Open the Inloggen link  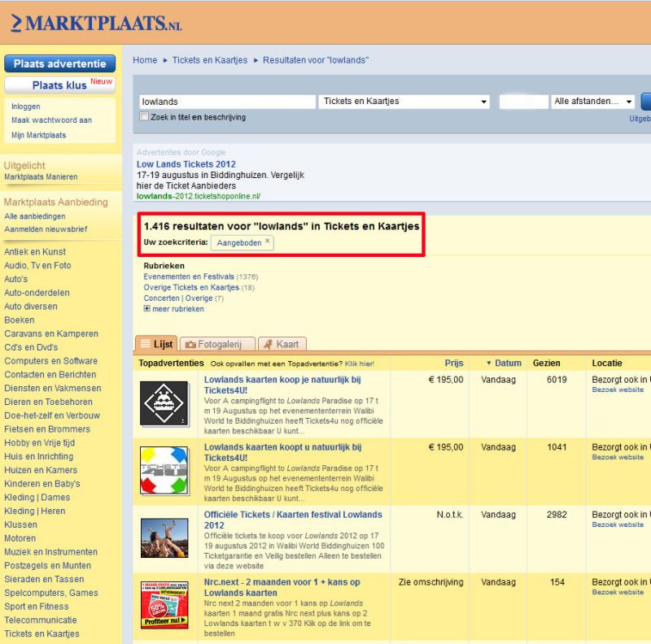[26, 107]
